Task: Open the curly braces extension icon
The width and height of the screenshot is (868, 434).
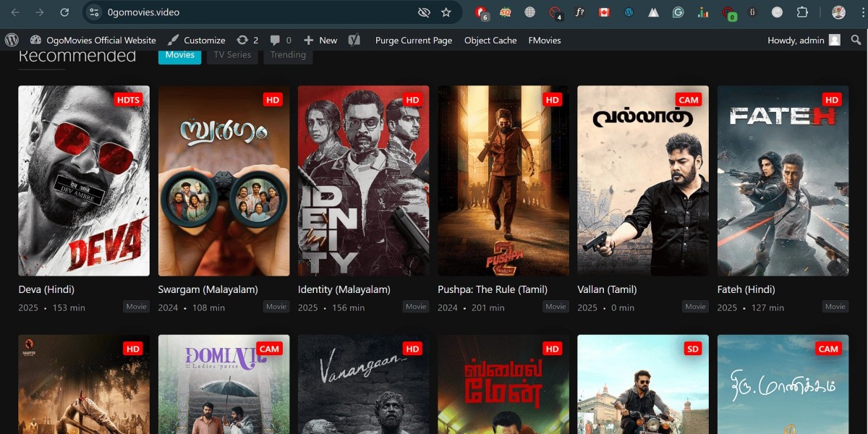Action: tap(752, 12)
